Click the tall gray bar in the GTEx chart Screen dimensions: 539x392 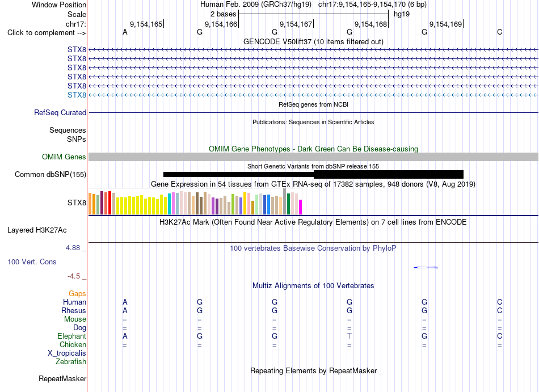click(284, 201)
